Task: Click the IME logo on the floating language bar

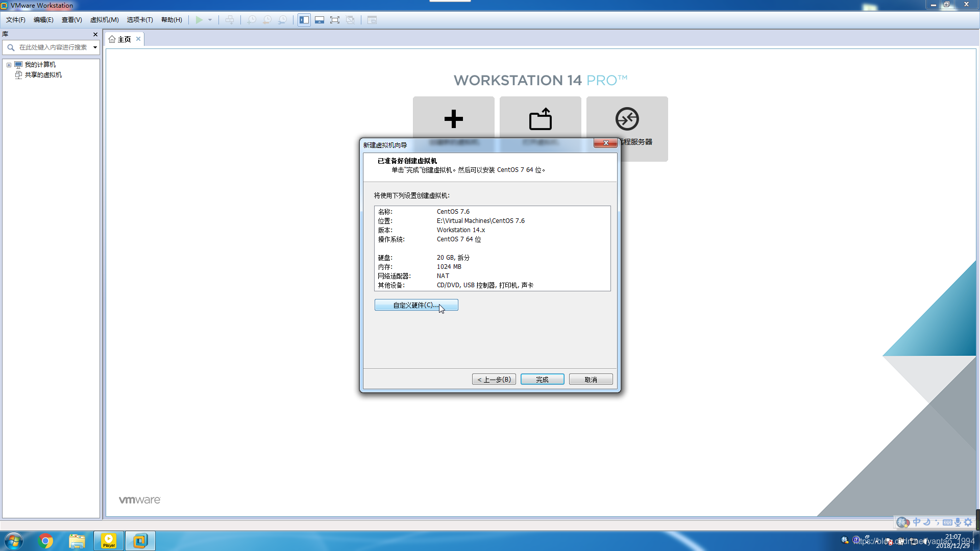Action: point(903,522)
